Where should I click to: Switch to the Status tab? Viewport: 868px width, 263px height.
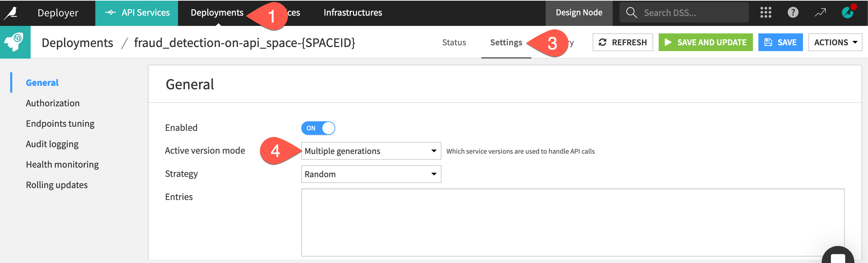(454, 43)
